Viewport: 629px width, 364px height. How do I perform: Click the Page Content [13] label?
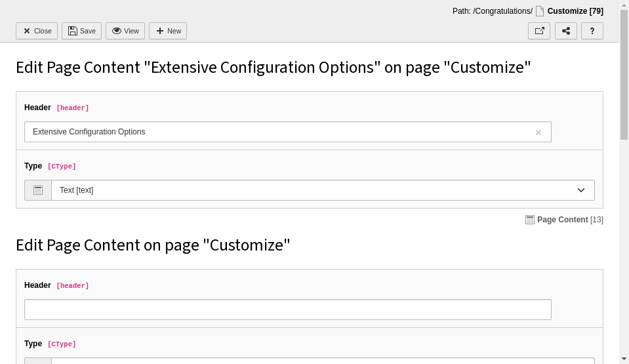[x=570, y=220]
